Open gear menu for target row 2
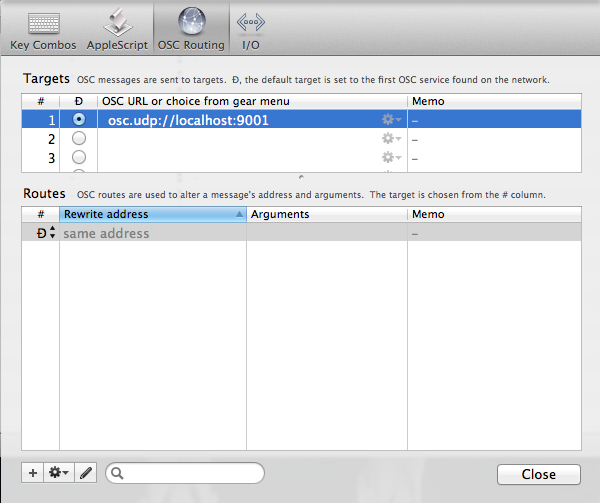Viewport: 600px width, 503px height. pyautogui.click(x=391, y=139)
